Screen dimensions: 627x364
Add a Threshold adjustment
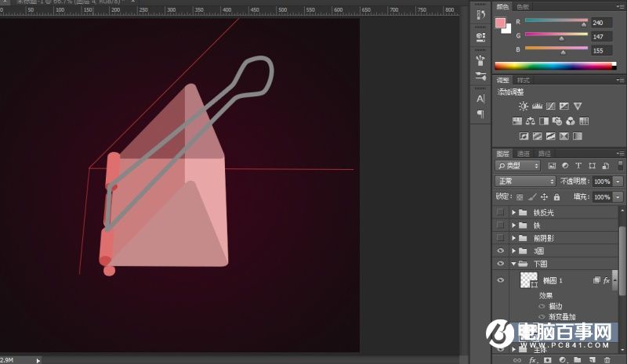tap(551, 136)
